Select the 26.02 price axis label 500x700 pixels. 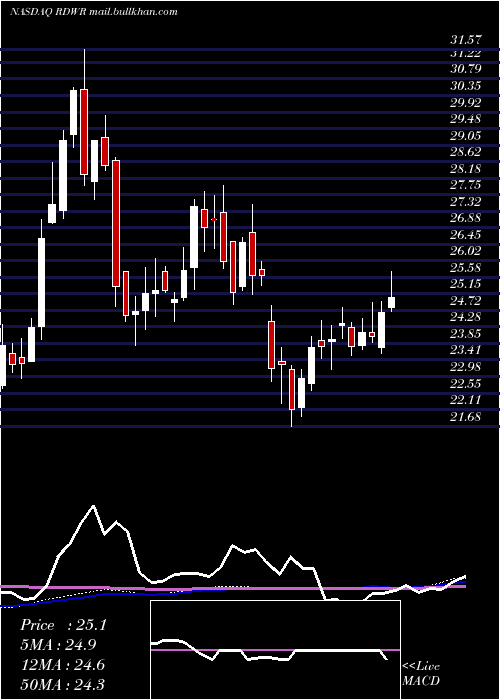466,251
